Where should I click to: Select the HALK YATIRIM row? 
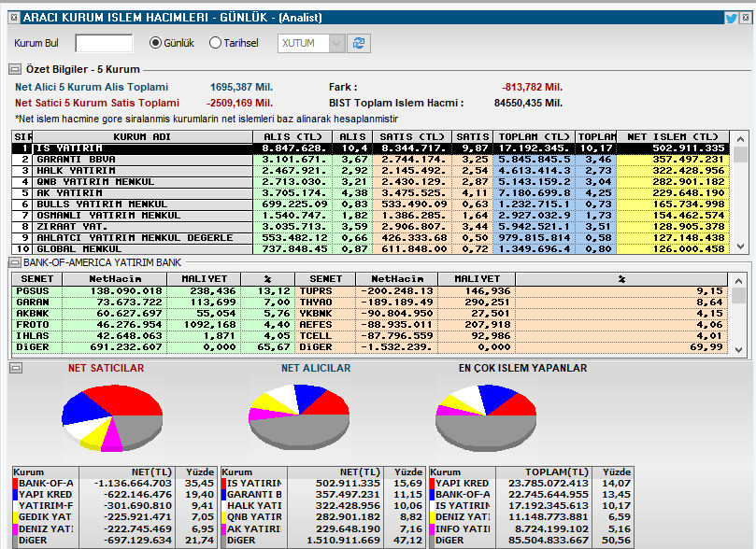click(370, 171)
